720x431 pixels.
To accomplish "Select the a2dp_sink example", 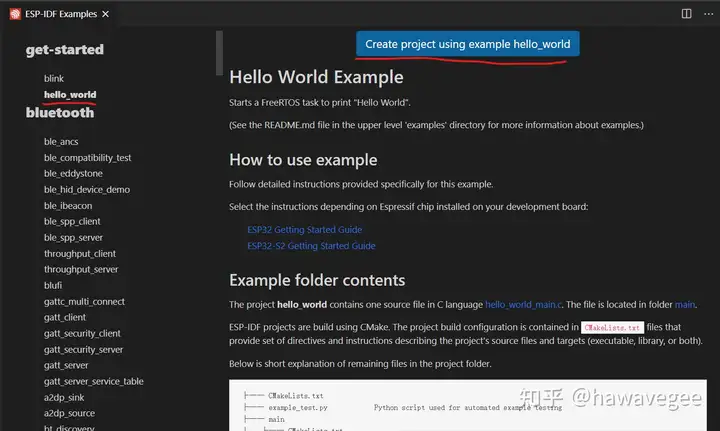I will 64,397.
